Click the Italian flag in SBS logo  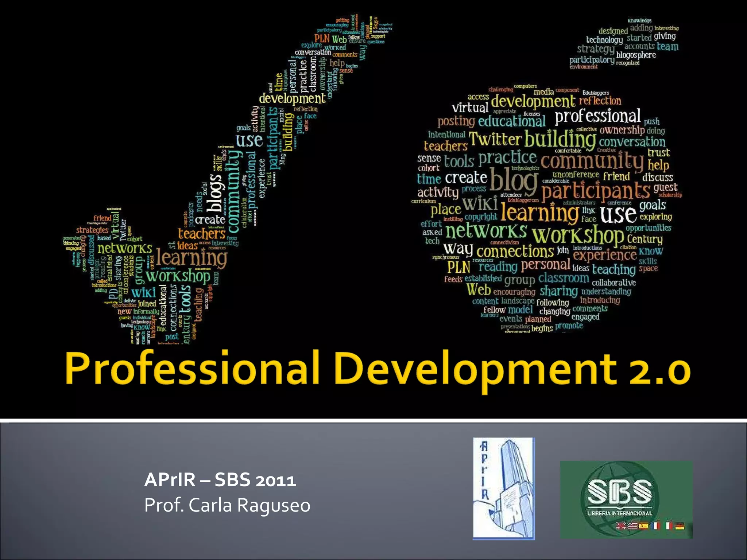coord(668,526)
